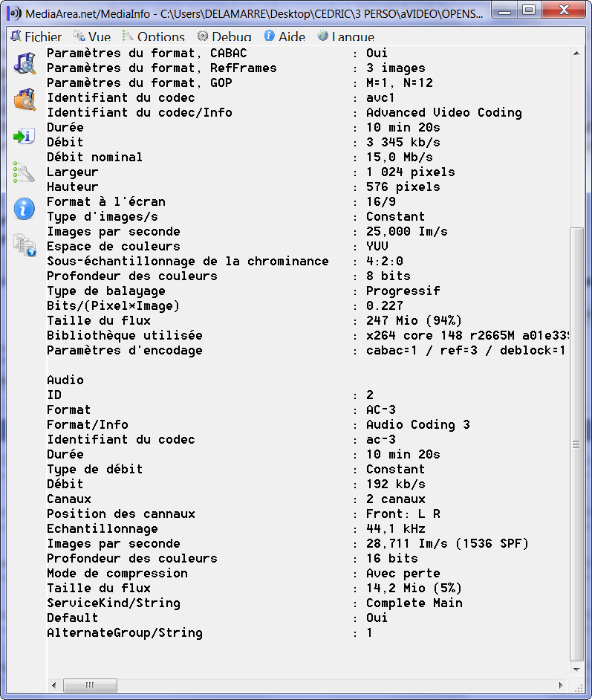Click the scroll up arrow of vertical scrollbar
Image resolution: width=592 pixels, height=700 pixels.
tap(576, 53)
